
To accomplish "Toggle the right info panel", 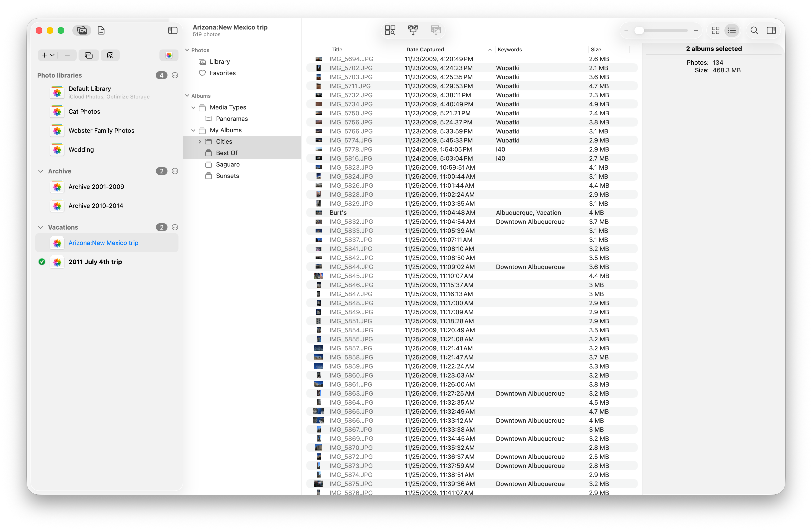I will (x=771, y=31).
